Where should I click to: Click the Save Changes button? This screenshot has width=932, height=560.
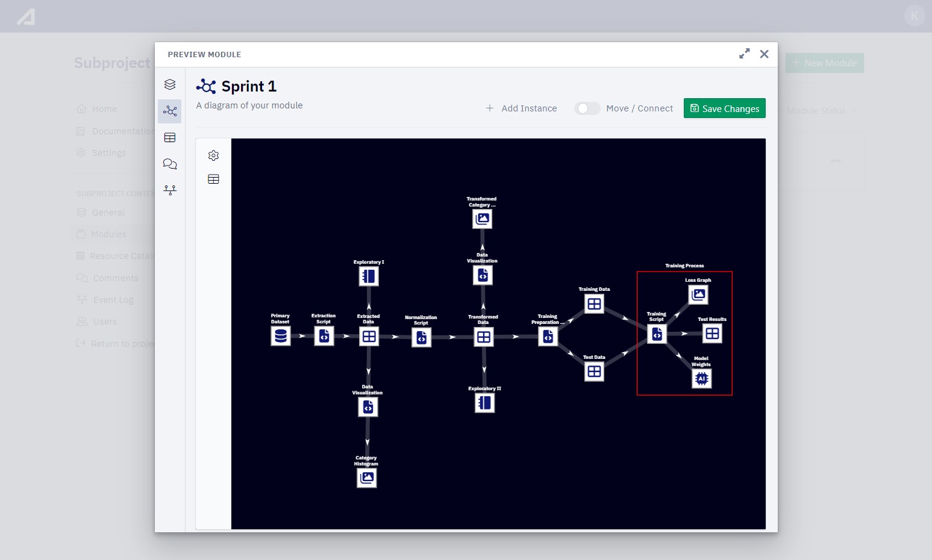click(x=724, y=108)
